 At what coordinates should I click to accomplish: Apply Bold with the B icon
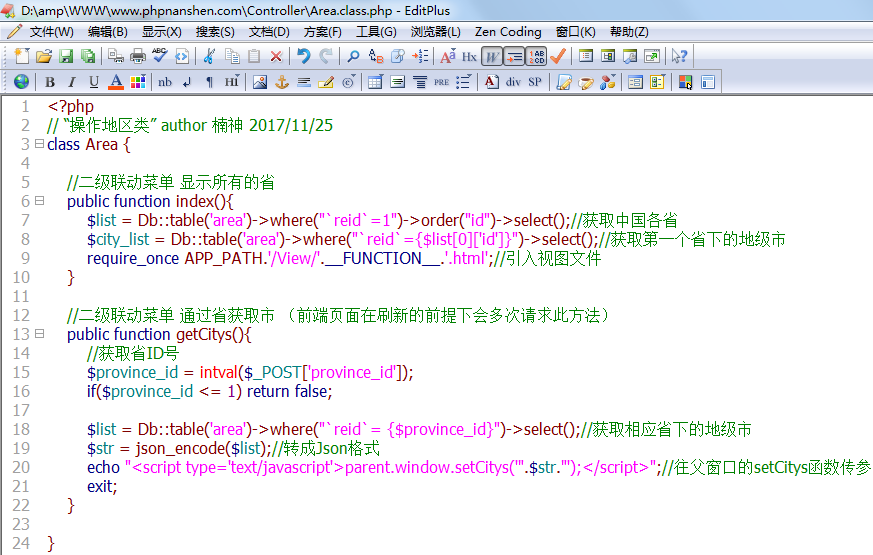point(50,82)
